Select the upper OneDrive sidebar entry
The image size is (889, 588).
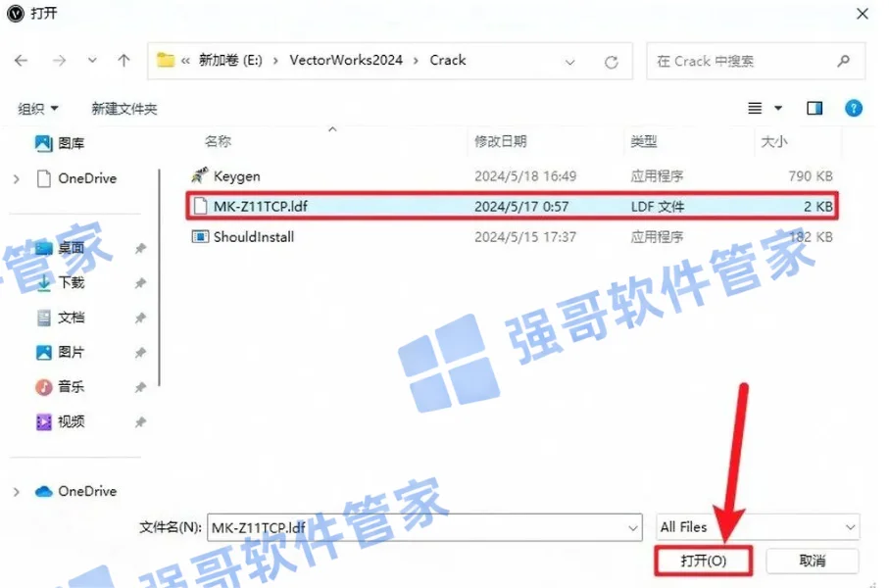click(x=76, y=178)
